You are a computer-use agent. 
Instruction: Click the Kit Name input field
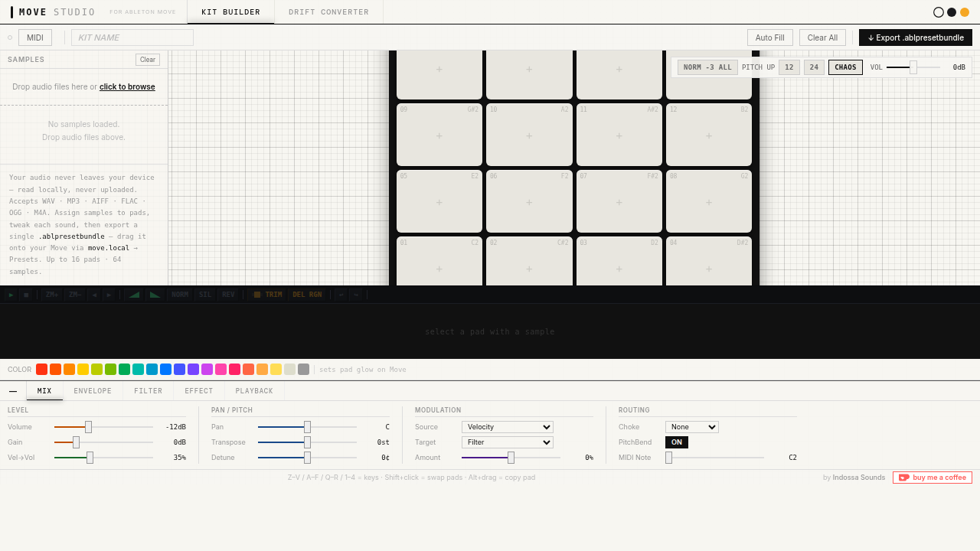click(x=132, y=37)
